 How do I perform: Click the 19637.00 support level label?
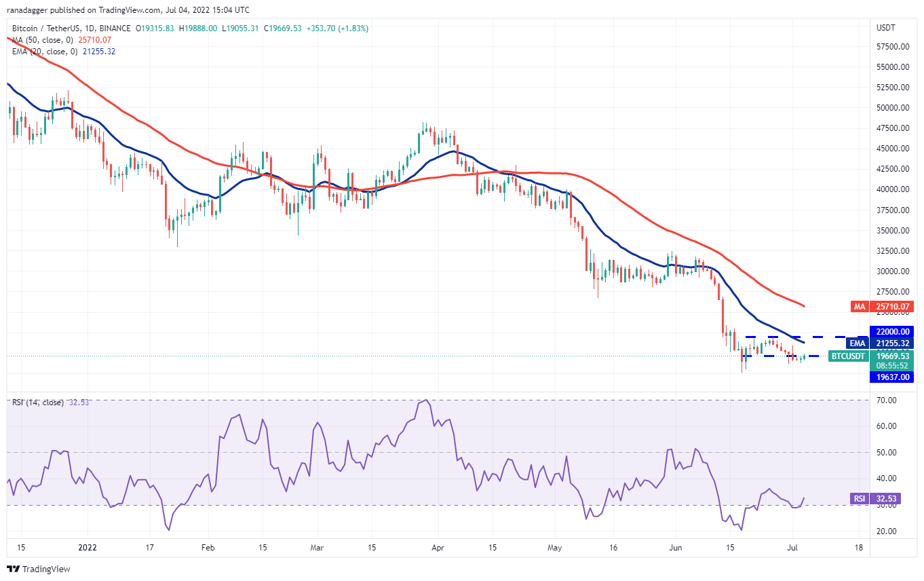(893, 377)
